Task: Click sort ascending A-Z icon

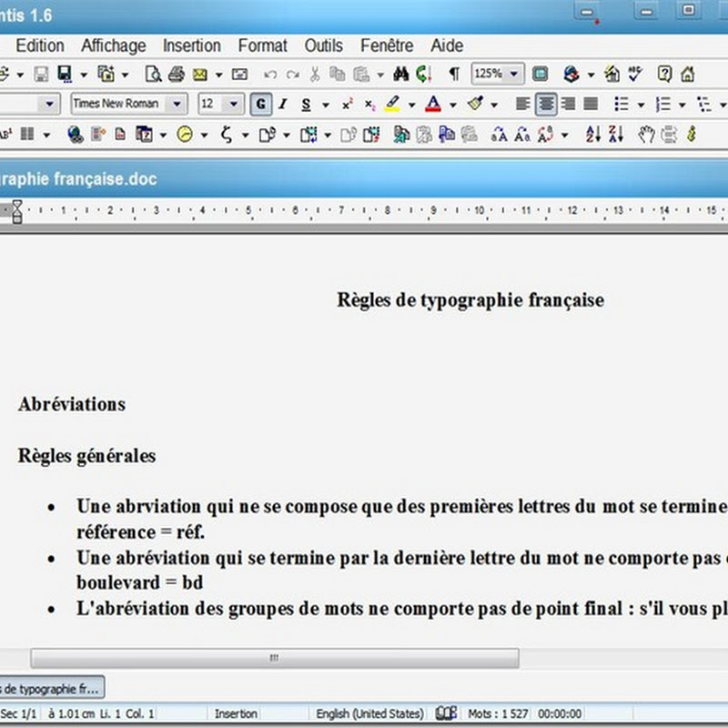Action: click(x=593, y=134)
